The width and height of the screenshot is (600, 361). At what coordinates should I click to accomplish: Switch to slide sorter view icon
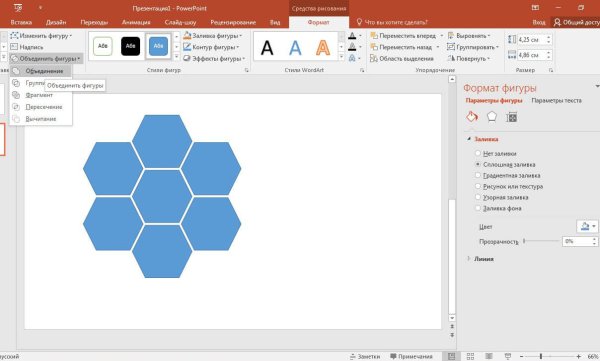click(x=470, y=356)
